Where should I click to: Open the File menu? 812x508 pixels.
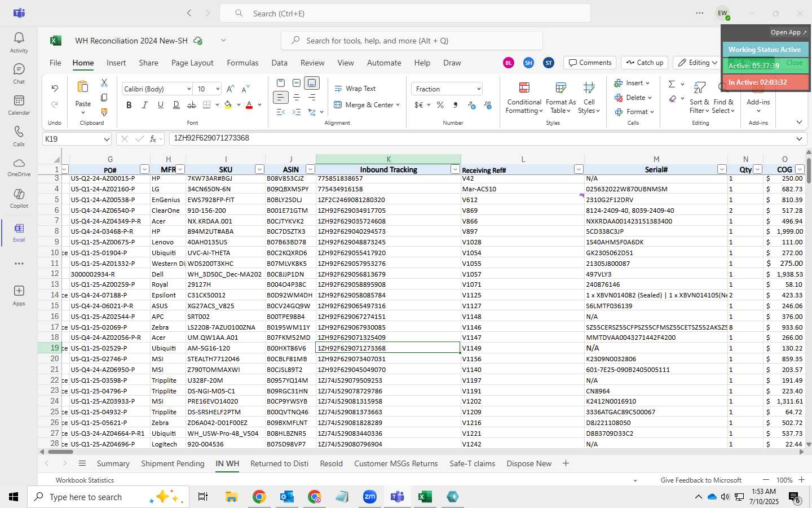point(55,63)
